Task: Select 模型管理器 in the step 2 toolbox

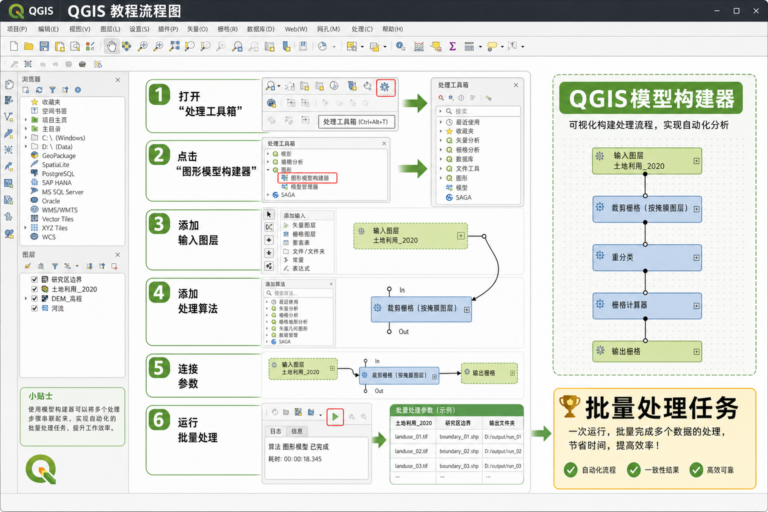Action: 300,187
